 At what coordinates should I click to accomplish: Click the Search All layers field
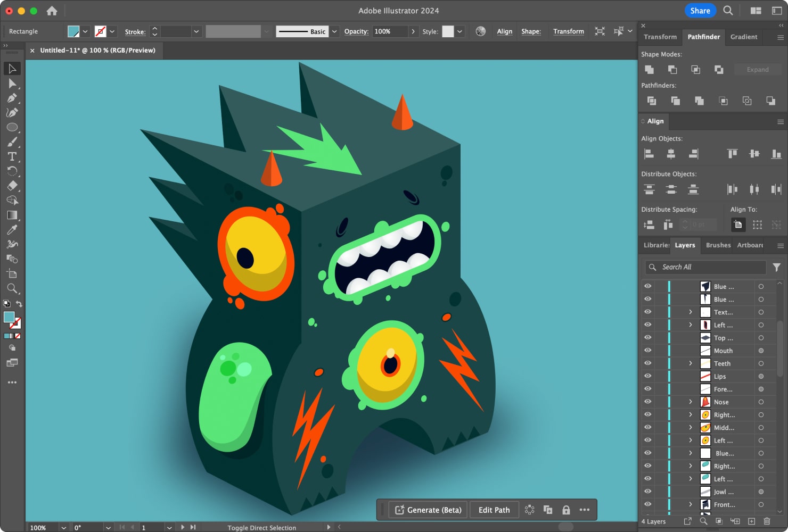pyautogui.click(x=706, y=267)
